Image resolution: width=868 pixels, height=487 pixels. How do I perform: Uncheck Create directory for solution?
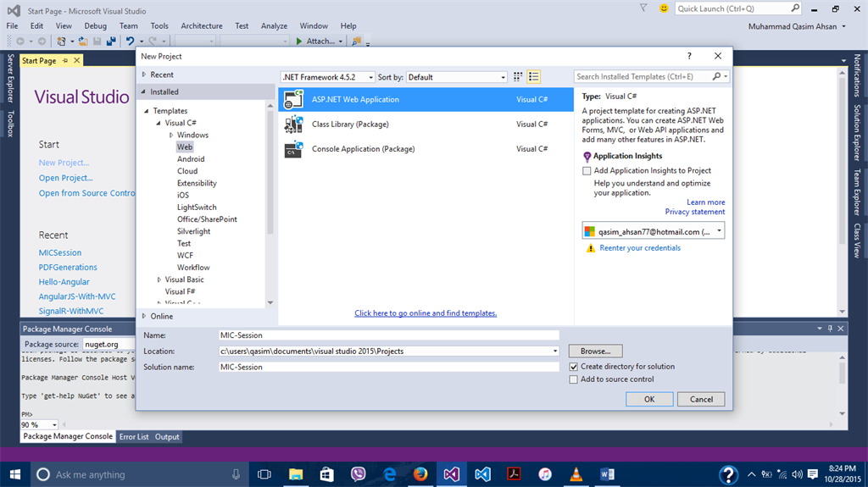pyautogui.click(x=574, y=367)
